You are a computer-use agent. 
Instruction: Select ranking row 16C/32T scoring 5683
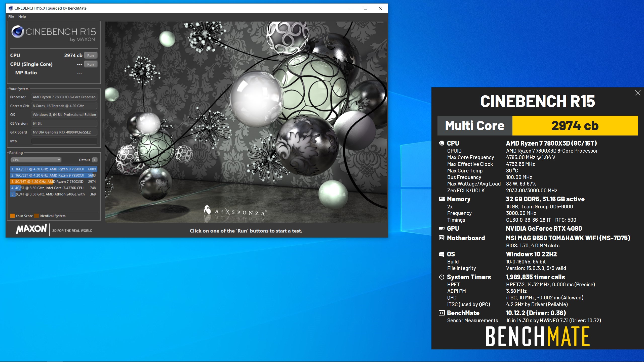click(54, 175)
